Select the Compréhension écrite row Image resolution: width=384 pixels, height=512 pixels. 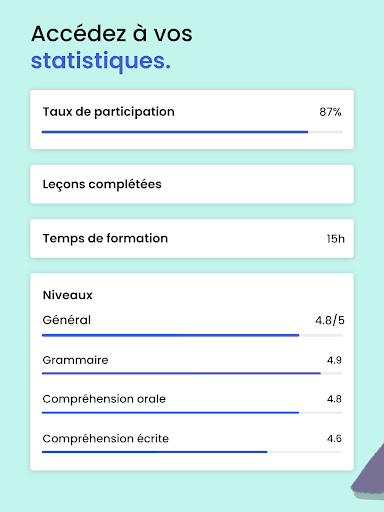point(192,443)
